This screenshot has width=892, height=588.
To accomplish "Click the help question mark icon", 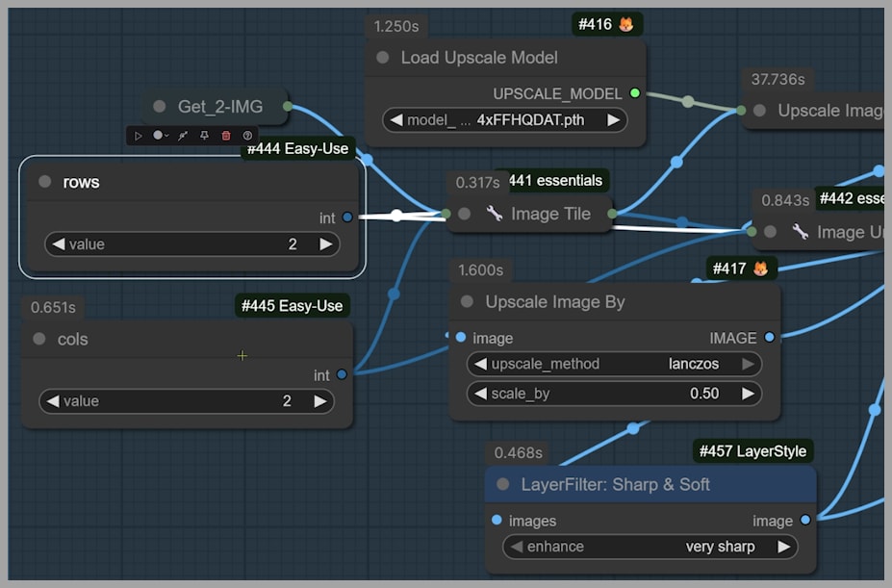I will (247, 136).
